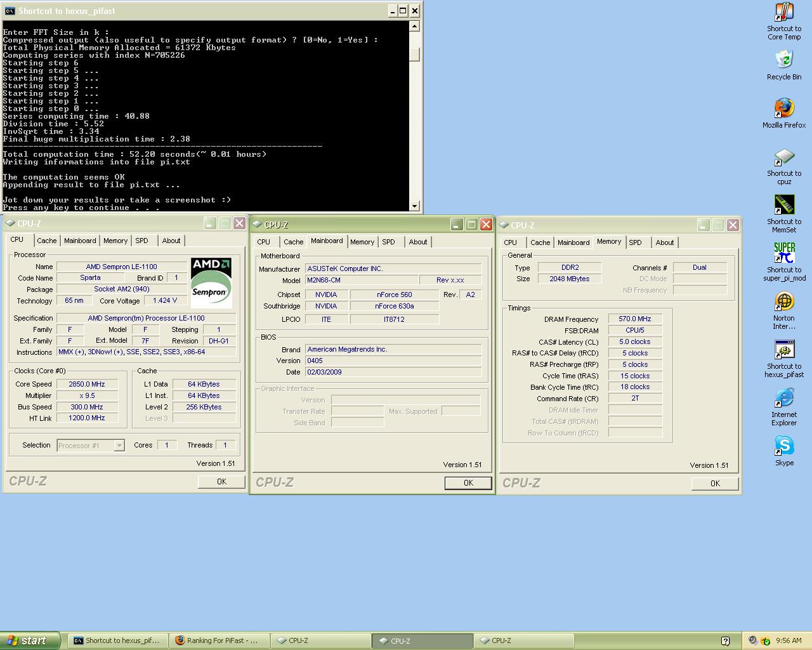
Task: Click the Command Rate value 2T
Action: [635, 398]
